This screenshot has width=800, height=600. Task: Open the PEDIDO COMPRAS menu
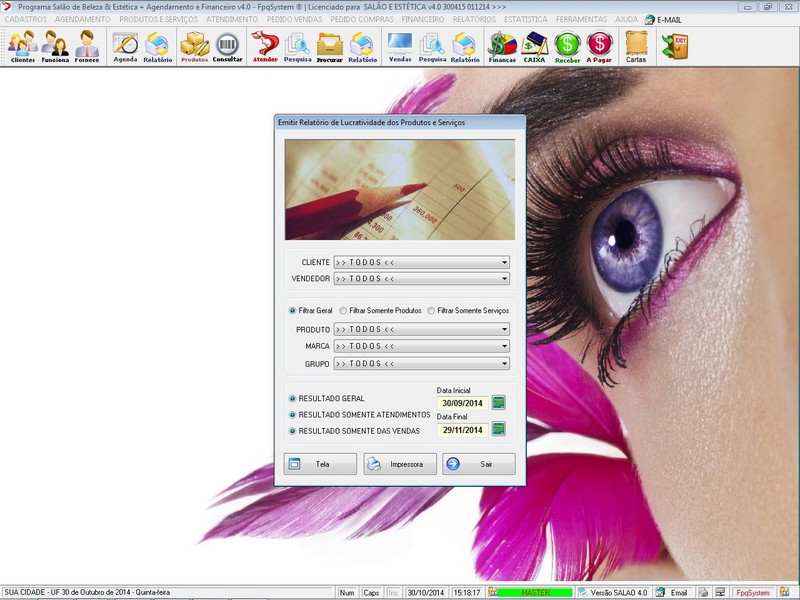pos(362,19)
